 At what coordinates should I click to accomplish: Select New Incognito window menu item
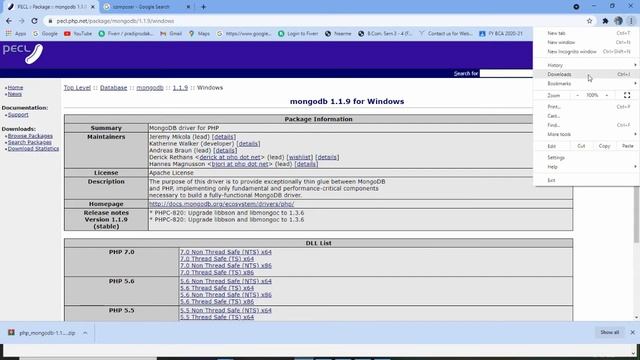(x=587, y=52)
